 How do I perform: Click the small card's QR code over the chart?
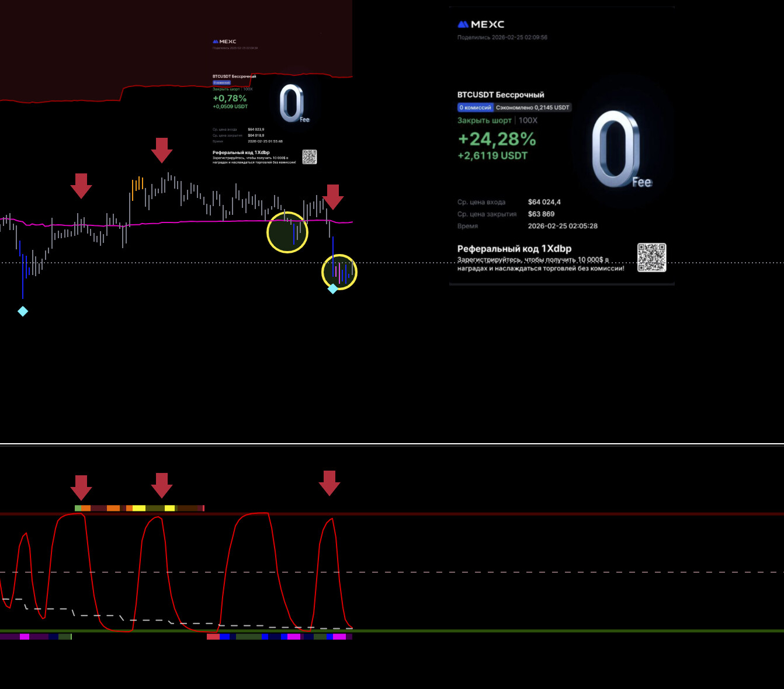tap(310, 156)
